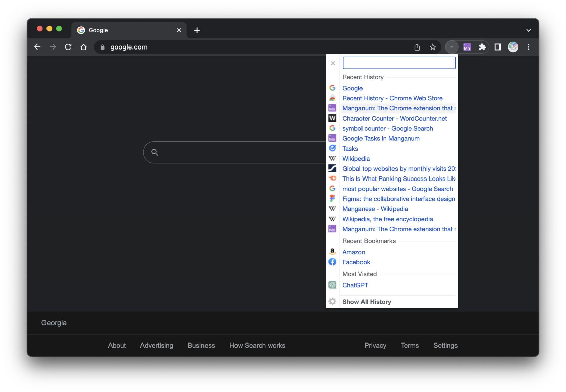Viewport: 566px width, 392px height.
Task: Toggle the side panel icon
Action: coord(498,47)
